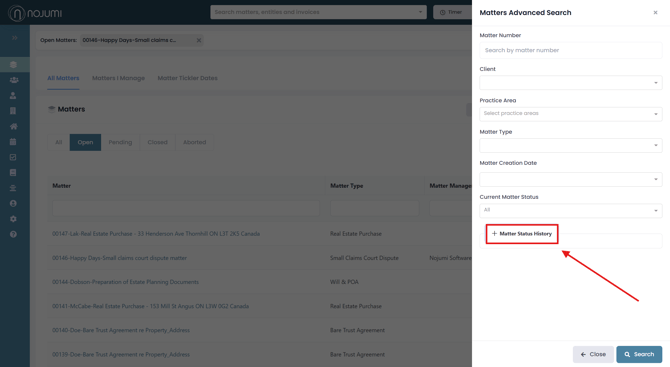The height and width of the screenshot is (367, 670).
Task: Open the house sidebar icon
Action: tap(14, 126)
